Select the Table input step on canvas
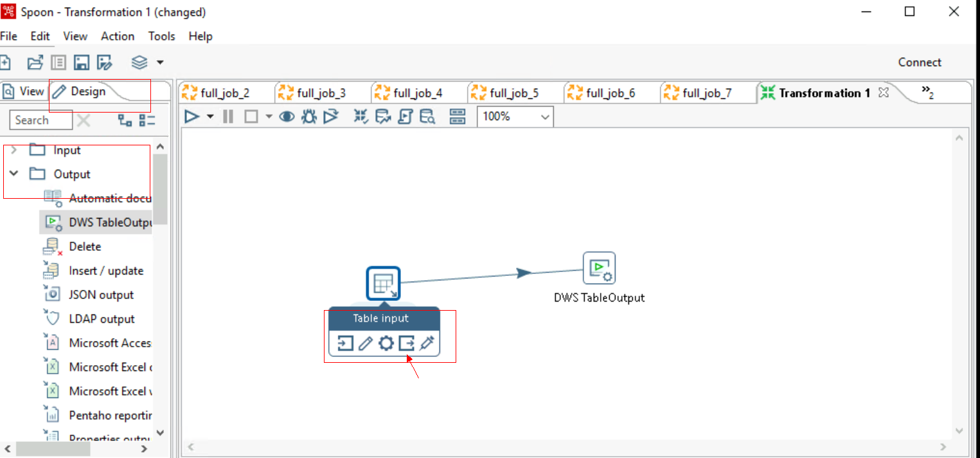This screenshot has height=458, width=980. [384, 284]
